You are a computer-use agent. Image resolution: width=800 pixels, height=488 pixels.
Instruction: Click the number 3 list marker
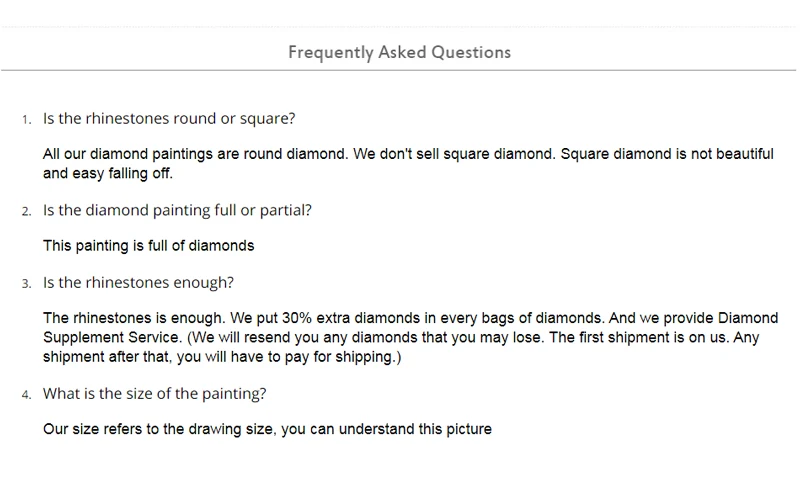[27, 284]
